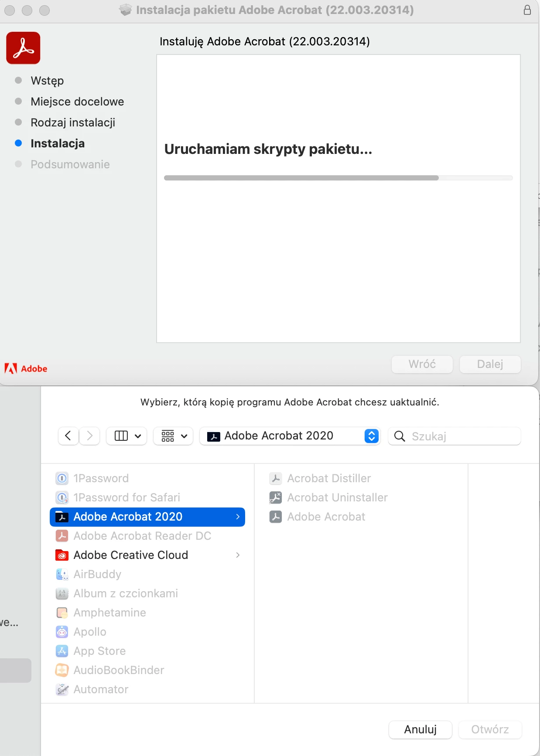Screen dimensions: 540x756
Task: Open the view mode dropdown arrow
Action: [138, 436]
